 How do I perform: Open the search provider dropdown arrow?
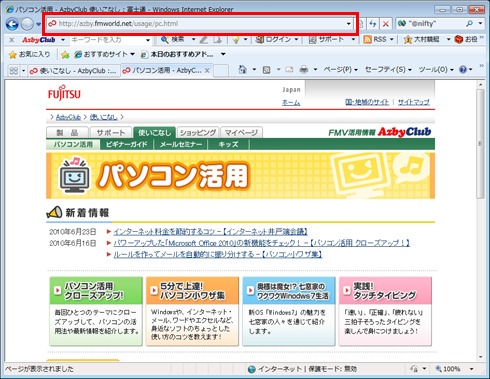coord(480,23)
